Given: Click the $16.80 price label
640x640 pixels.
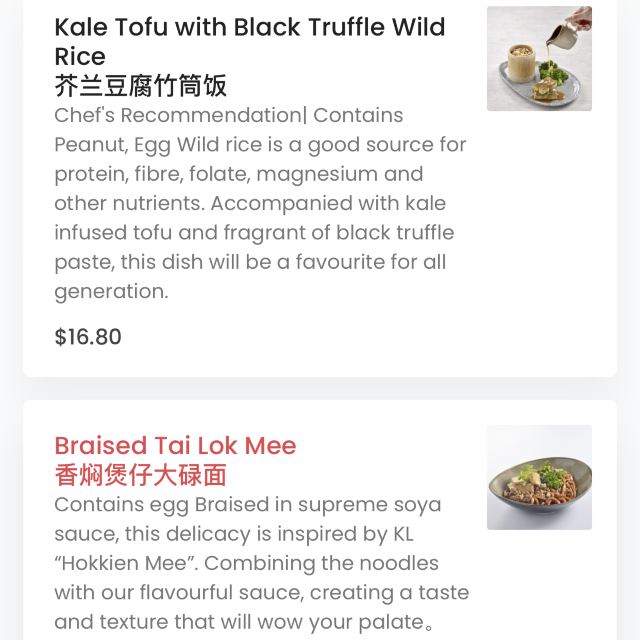Looking at the screenshot, I should click(88, 337).
